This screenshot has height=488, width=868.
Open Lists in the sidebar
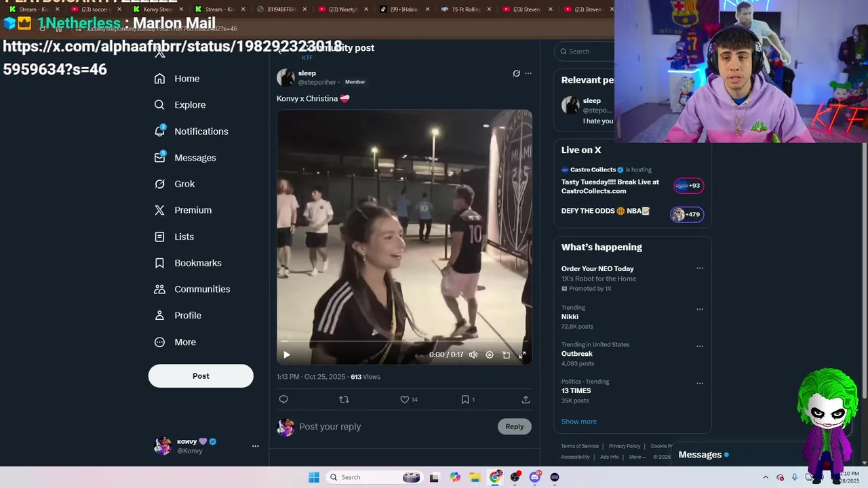174,237
